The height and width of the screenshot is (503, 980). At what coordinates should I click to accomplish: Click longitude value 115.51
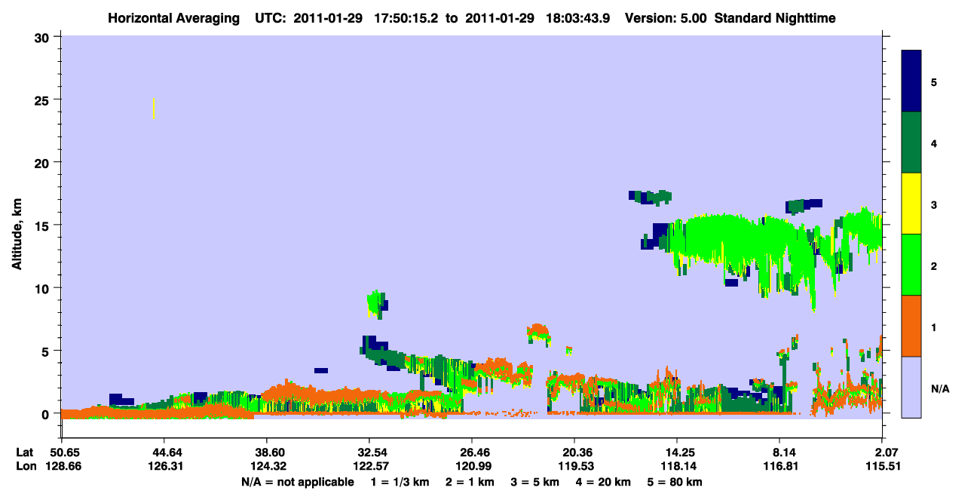[883, 467]
